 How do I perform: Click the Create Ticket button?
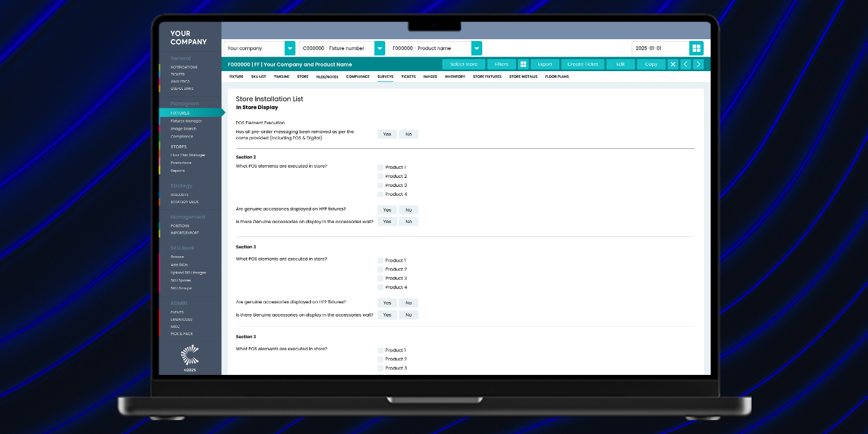coord(583,64)
